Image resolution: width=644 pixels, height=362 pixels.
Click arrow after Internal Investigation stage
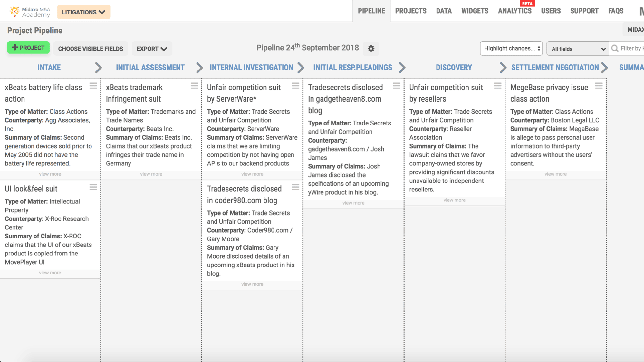click(x=301, y=68)
